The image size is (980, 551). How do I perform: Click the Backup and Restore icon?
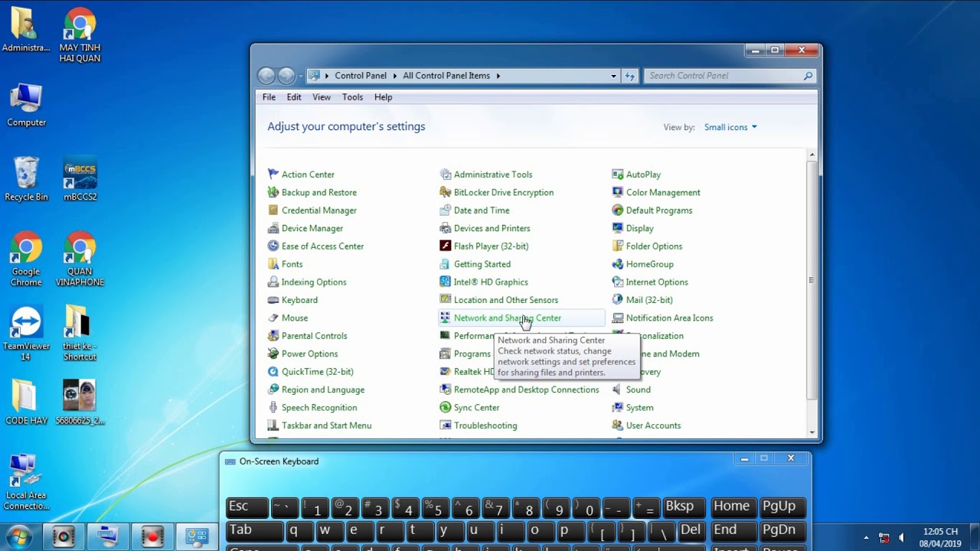(x=273, y=192)
